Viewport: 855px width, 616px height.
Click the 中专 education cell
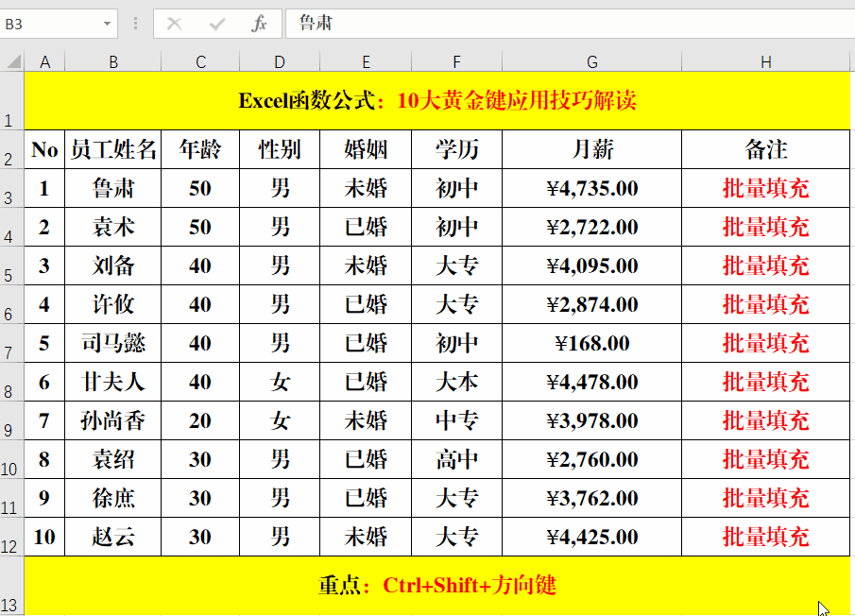point(456,420)
